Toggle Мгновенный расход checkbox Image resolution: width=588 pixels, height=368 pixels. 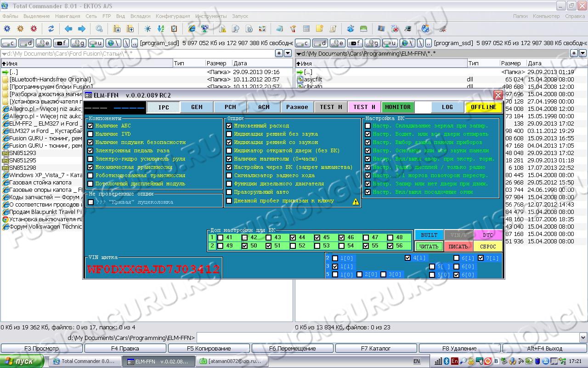(x=229, y=126)
